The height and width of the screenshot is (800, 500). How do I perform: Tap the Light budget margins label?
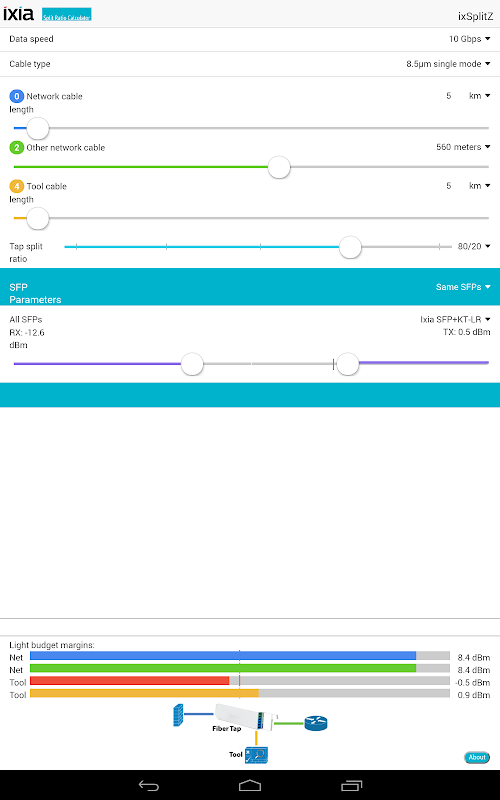tap(52, 645)
